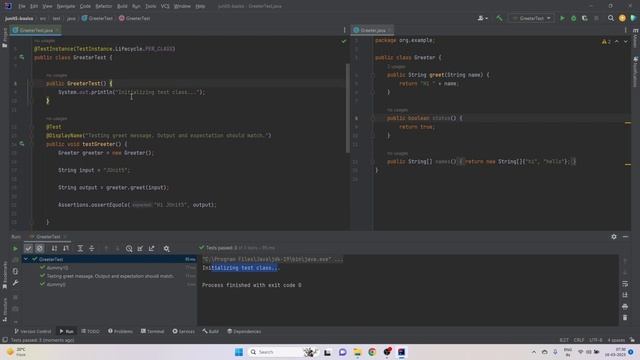Click the wrench icon in Run sidebar

15,283
